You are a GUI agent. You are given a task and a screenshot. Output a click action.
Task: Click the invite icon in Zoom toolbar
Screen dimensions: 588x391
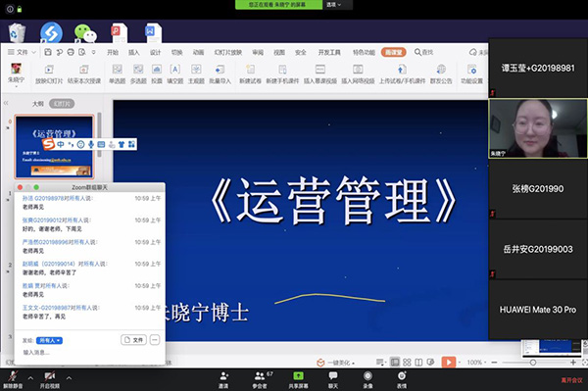click(x=223, y=379)
